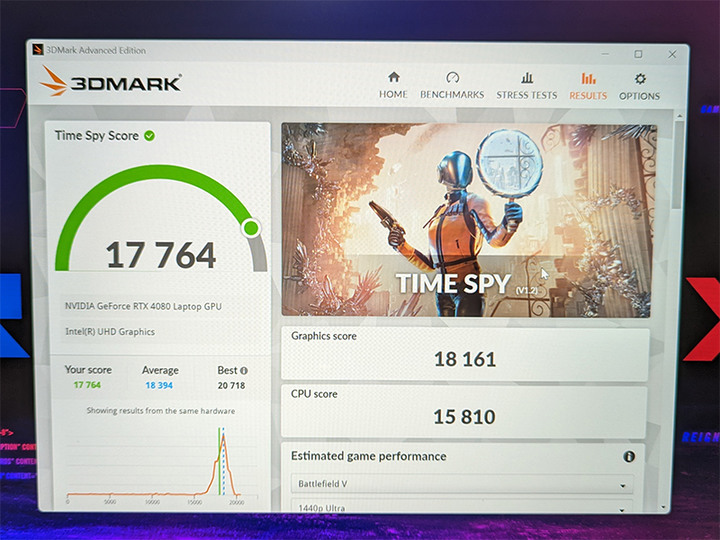Image resolution: width=720 pixels, height=540 pixels.
Task: Switch to the OPTIONS label
Action: click(639, 96)
